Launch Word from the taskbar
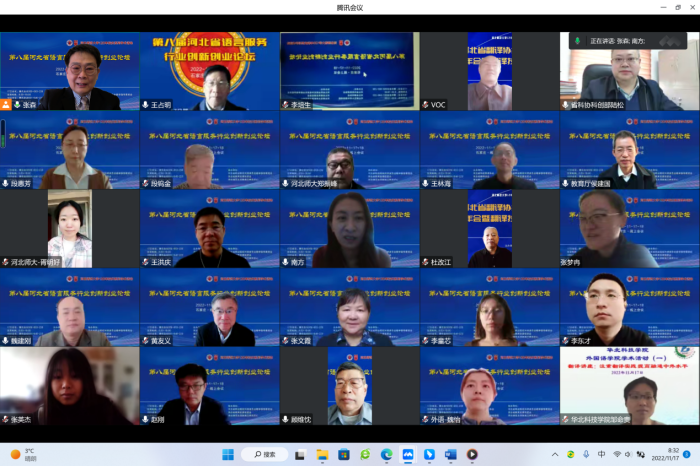Screen dimensions: 700x466 point(450,454)
